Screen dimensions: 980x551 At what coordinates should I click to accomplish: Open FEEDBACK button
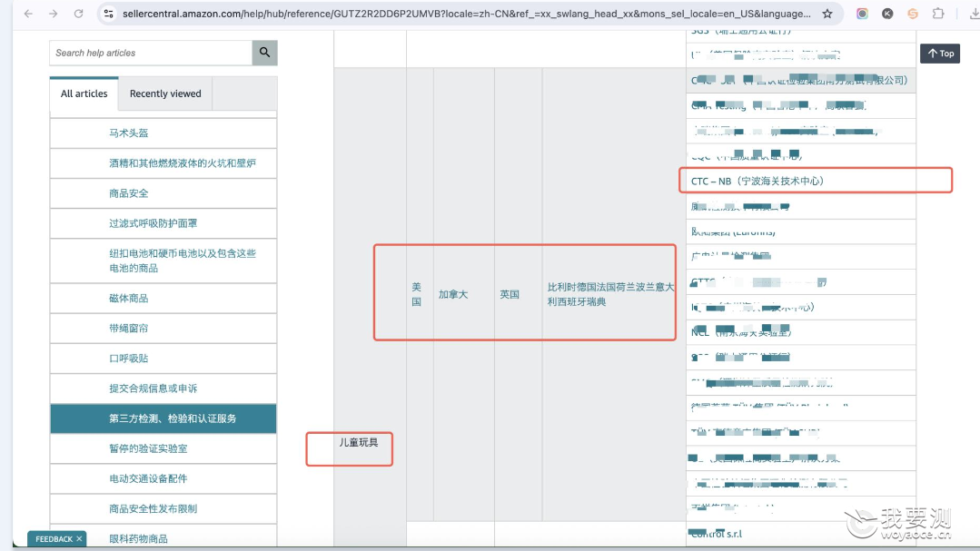click(x=54, y=538)
